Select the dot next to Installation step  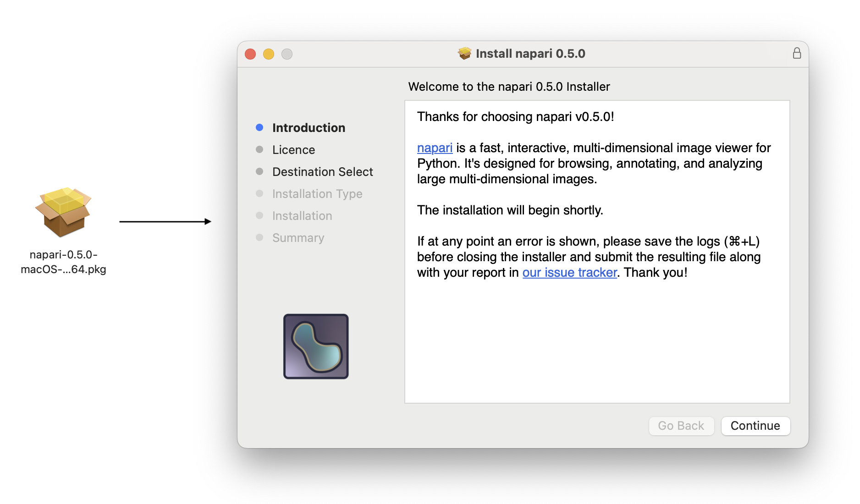click(259, 215)
